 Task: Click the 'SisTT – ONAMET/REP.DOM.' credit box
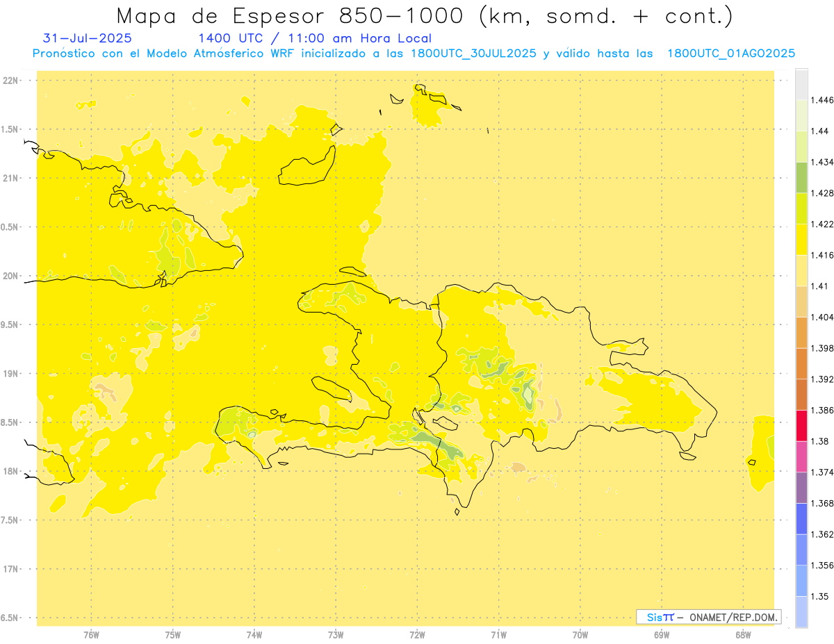[x=709, y=617]
